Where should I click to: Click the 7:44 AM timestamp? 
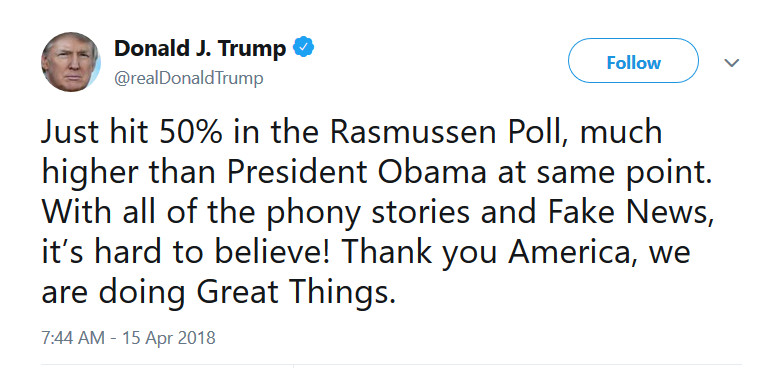[73, 338]
